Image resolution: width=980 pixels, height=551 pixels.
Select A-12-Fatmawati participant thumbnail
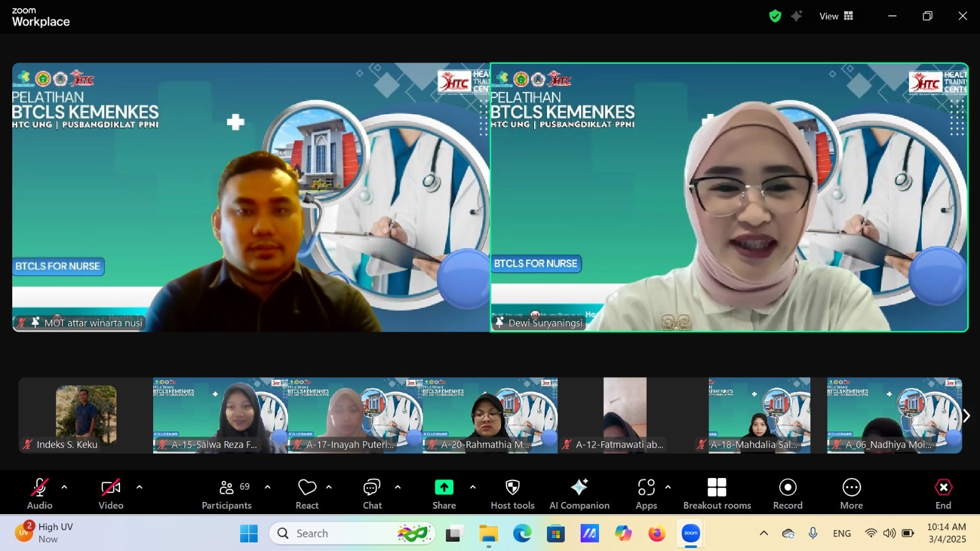(x=625, y=416)
